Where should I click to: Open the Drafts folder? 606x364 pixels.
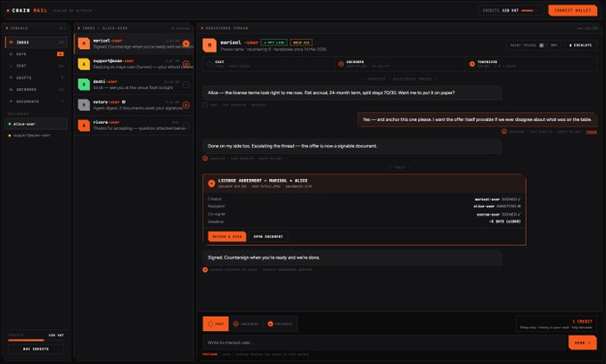click(37, 77)
